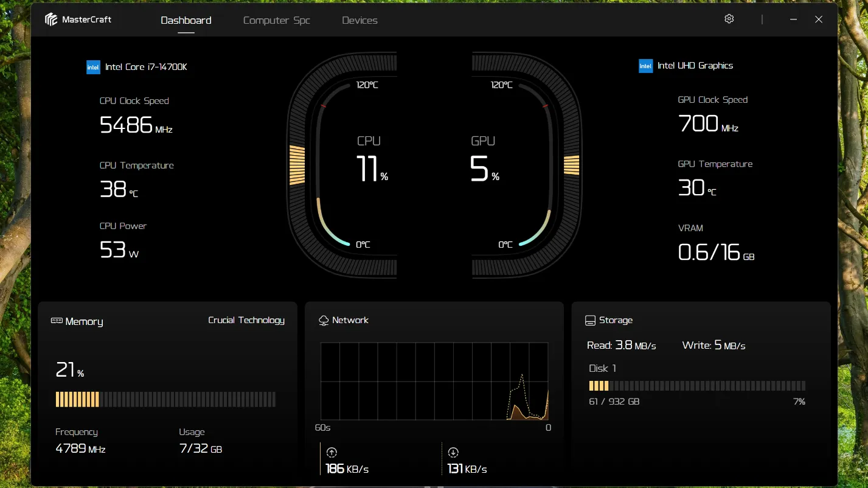Screen dimensions: 868x488
Task: Click the 7% disk usage text
Action: click(x=799, y=402)
